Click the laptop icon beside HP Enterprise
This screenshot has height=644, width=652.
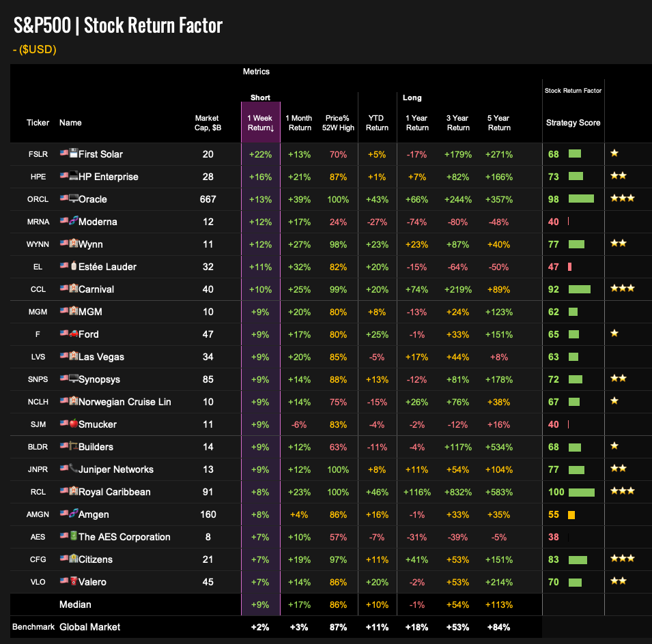pyautogui.click(x=74, y=175)
